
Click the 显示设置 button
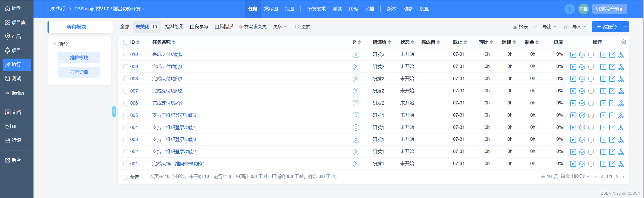pos(79,72)
